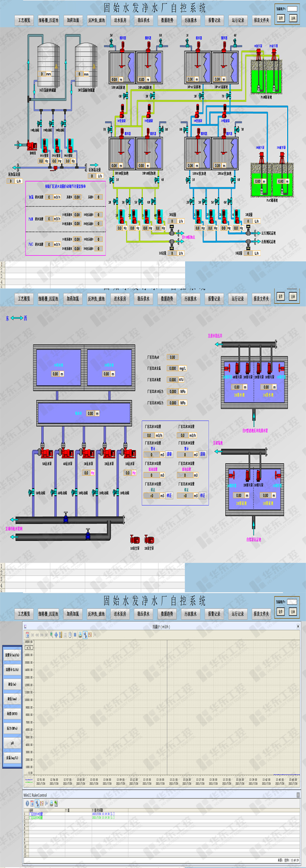The image size is (306, 868).
Task: Select the 压力(MPa) trend button
Action: tap(12, 728)
